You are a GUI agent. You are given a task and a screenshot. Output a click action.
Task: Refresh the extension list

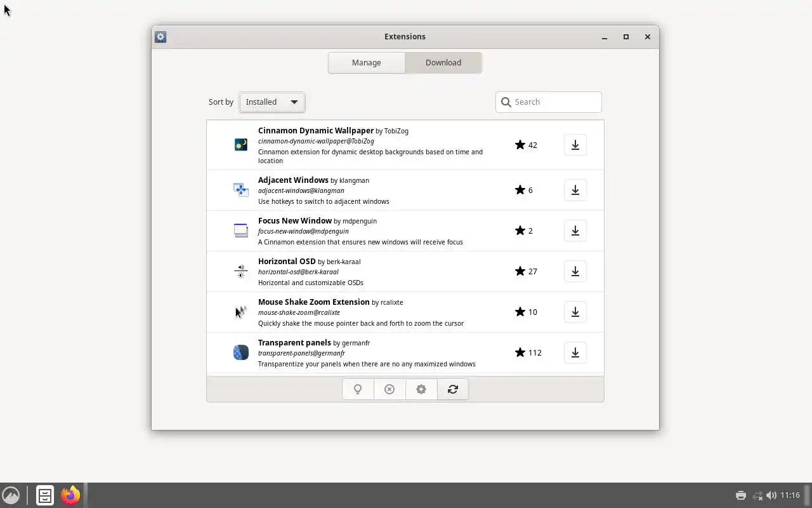click(453, 389)
